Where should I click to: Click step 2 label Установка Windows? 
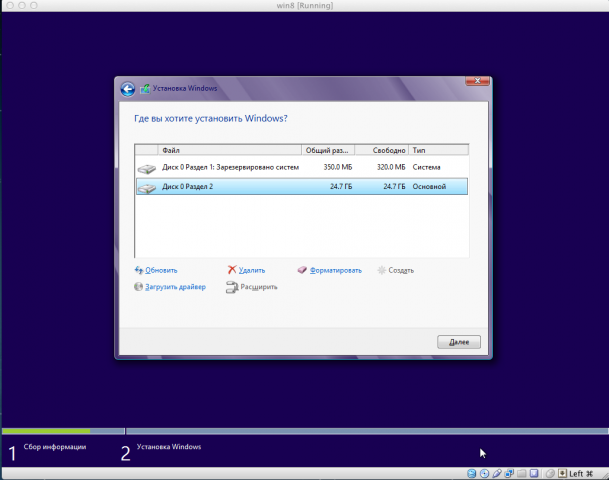tap(169, 447)
